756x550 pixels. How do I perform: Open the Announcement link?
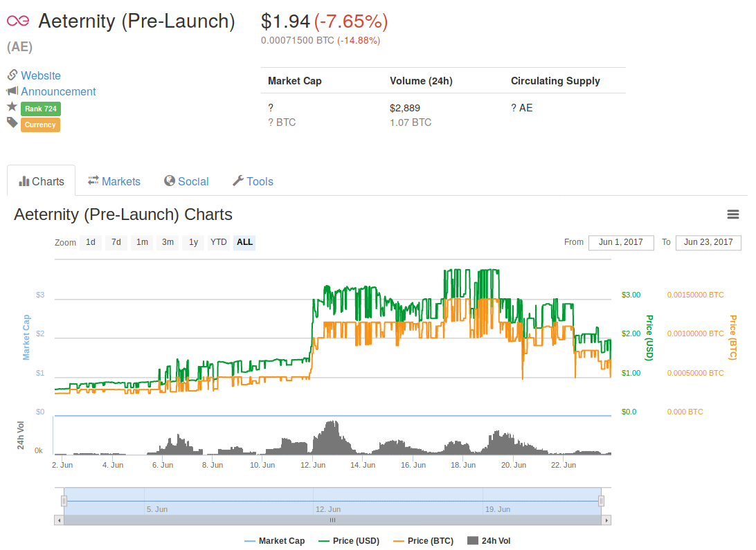tap(58, 91)
